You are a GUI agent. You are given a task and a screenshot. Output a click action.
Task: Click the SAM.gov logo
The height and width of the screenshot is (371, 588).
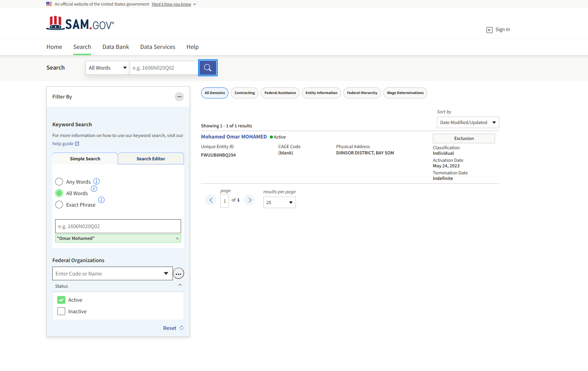[80, 23]
